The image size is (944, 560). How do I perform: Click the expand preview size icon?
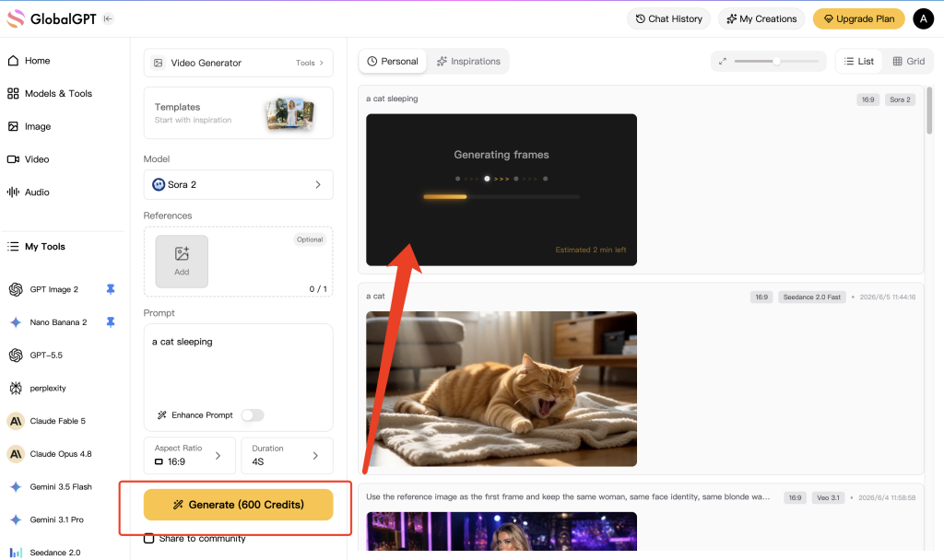pyautogui.click(x=723, y=61)
